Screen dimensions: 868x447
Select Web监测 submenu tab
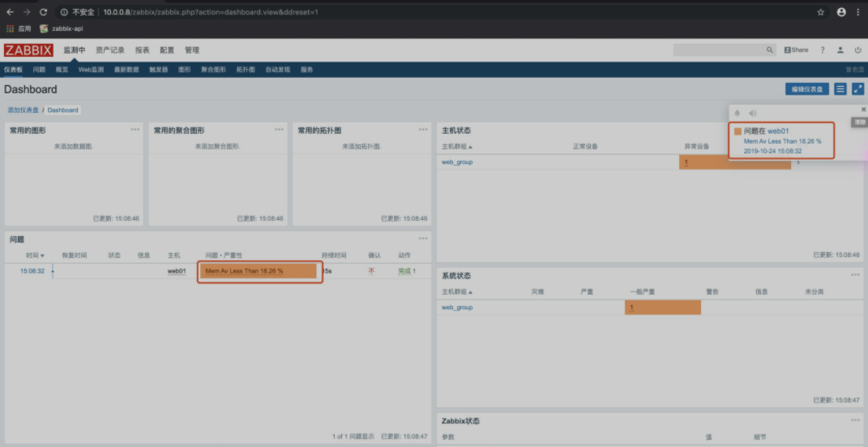91,70
